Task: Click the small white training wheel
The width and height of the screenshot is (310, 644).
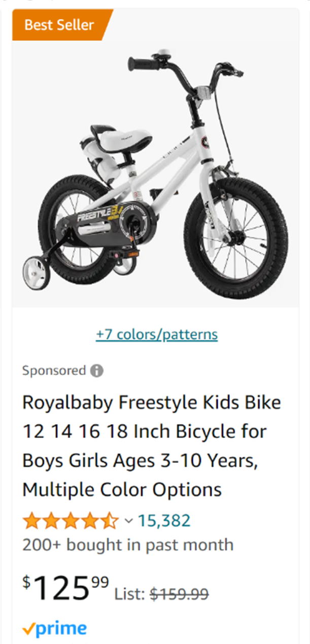Action: point(36,273)
